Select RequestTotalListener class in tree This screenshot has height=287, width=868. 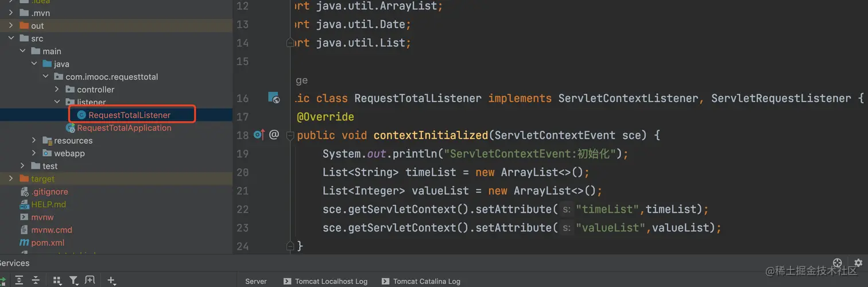point(129,115)
